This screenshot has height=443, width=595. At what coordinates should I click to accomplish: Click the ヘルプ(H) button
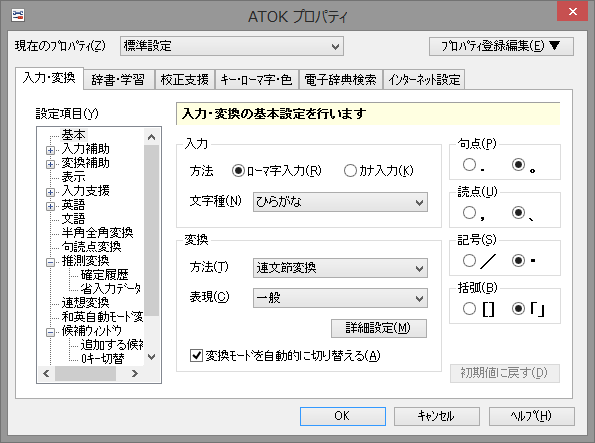pyautogui.click(x=532, y=416)
